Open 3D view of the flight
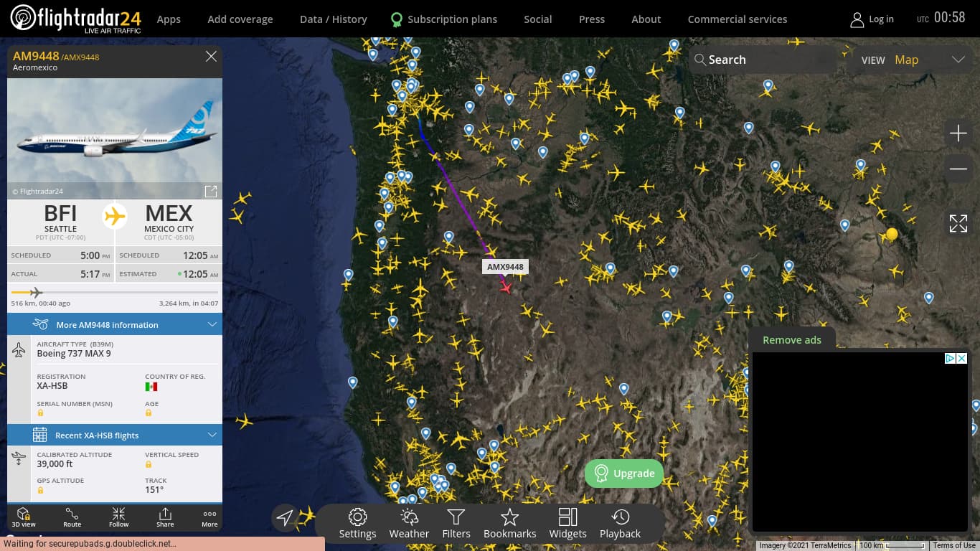This screenshot has width=980, height=551. click(24, 517)
